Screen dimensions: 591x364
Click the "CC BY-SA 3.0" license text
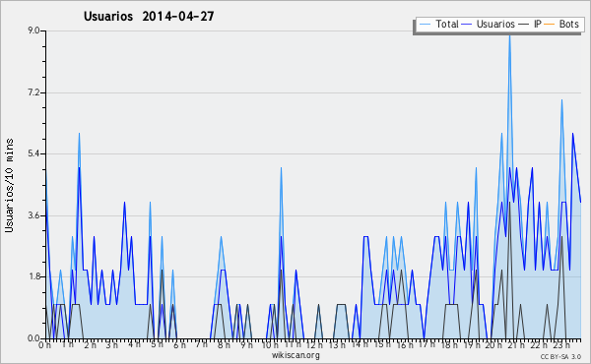click(560, 356)
